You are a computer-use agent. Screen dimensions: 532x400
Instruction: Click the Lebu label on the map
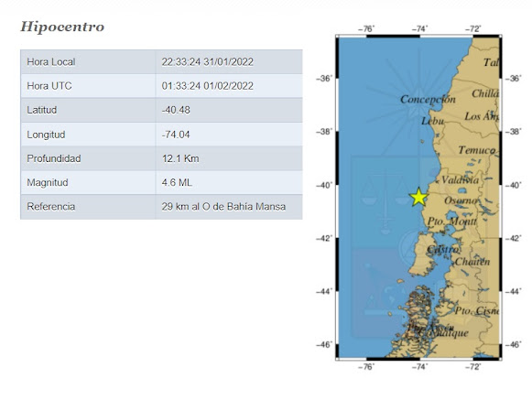(x=432, y=121)
